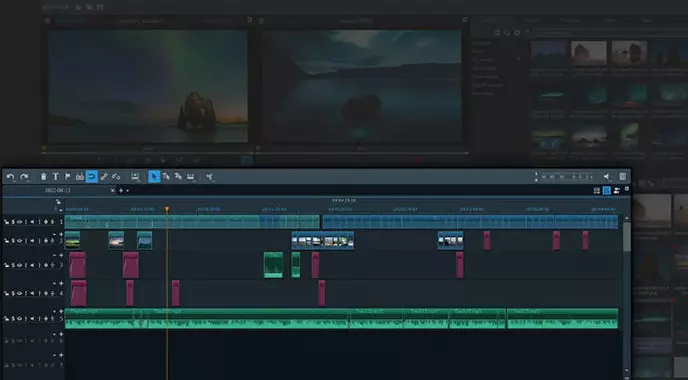Select the larger green clip on track 3
The height and width of the screenshot is (380, 688).
pos(273,265)
